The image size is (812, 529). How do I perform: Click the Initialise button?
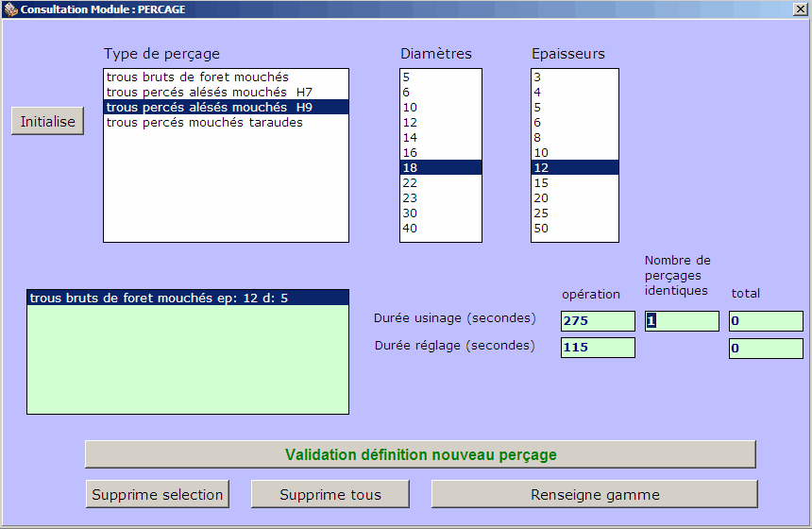click(48, 122)
